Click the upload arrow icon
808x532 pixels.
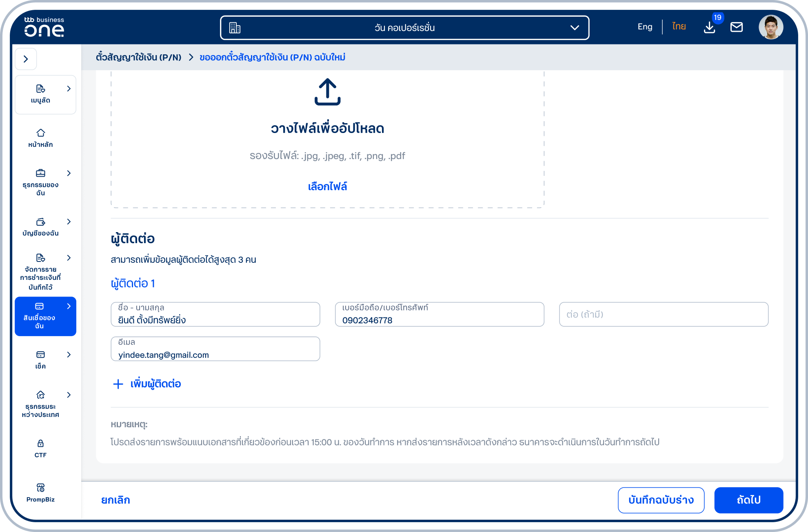pos(327,92)
